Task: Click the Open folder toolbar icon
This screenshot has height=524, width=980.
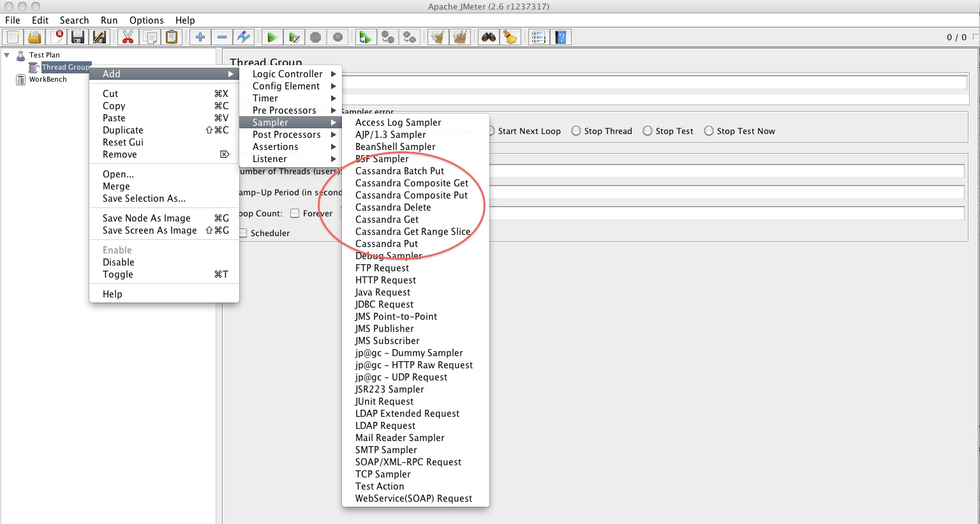Action: click(34, 37)
